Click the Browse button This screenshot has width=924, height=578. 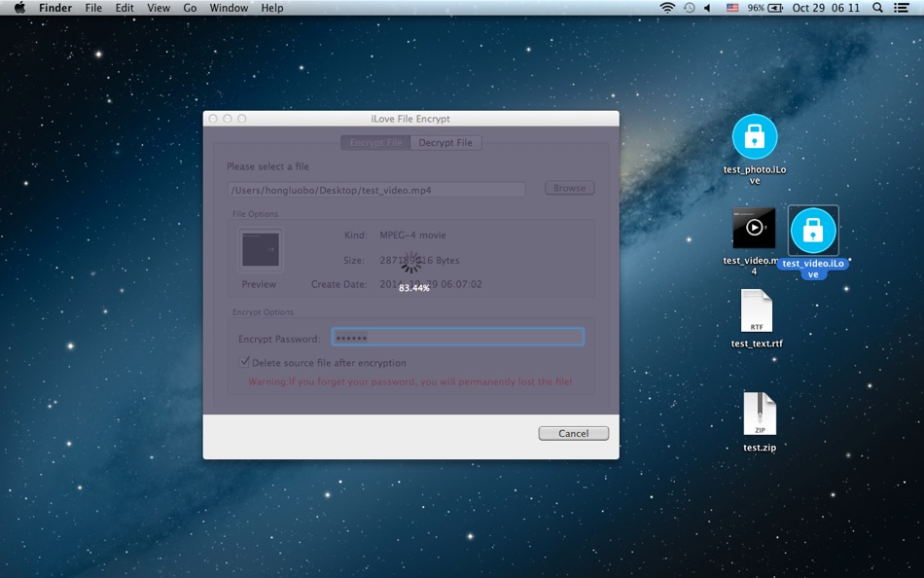[569, 188]
